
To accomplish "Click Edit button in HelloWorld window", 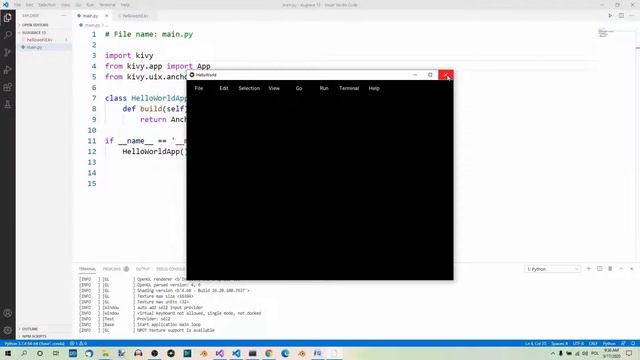I will tap(224, 88).
